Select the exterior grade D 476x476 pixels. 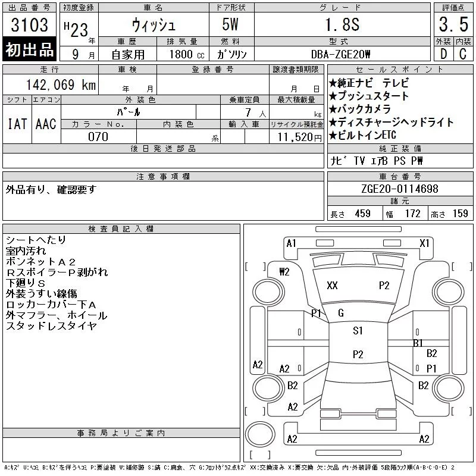pyautogui.click(x=443, y=54)
